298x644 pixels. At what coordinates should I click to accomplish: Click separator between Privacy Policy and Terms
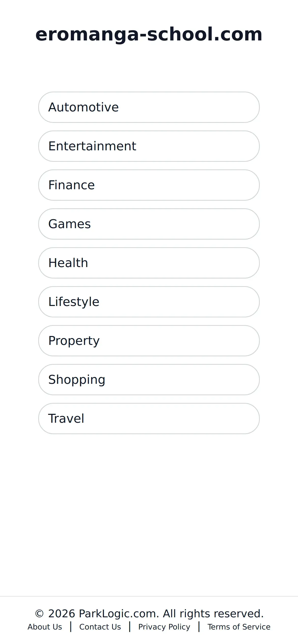[x=199, y=627]
